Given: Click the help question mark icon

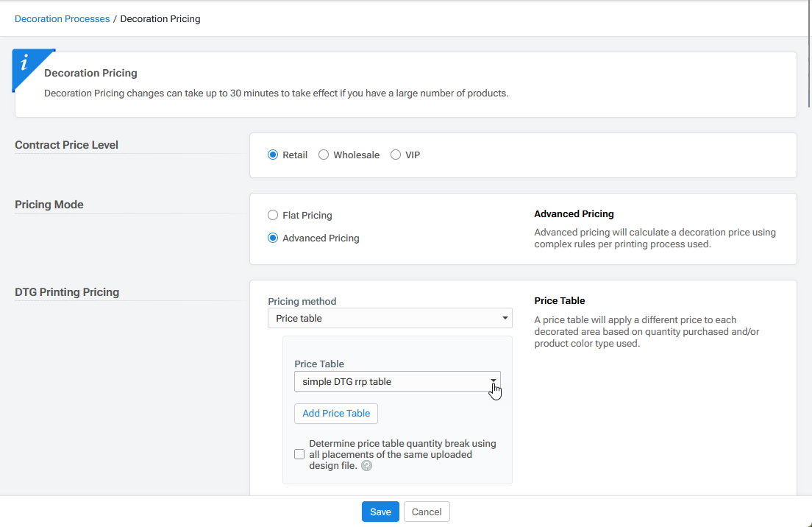Looking at the screenshot, I should [366, 466].
